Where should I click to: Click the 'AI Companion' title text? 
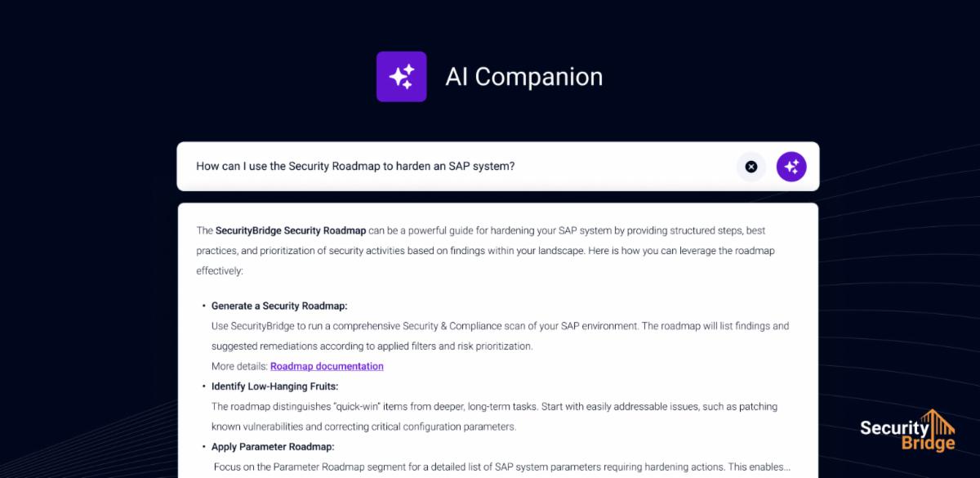[523, 76]
